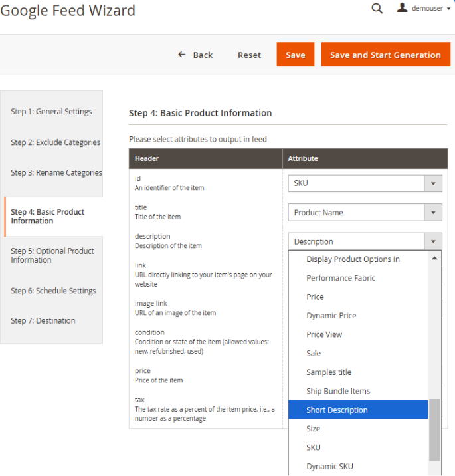Open the Product Name dropdown for title
The width and height of the screenshot is (455, 476).
[x=365, y=213]
